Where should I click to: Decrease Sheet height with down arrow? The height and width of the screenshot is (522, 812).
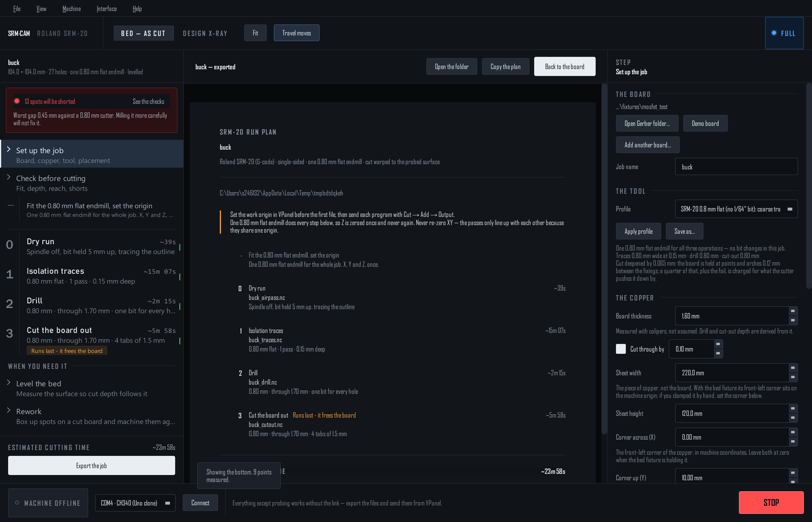[793, 418]
